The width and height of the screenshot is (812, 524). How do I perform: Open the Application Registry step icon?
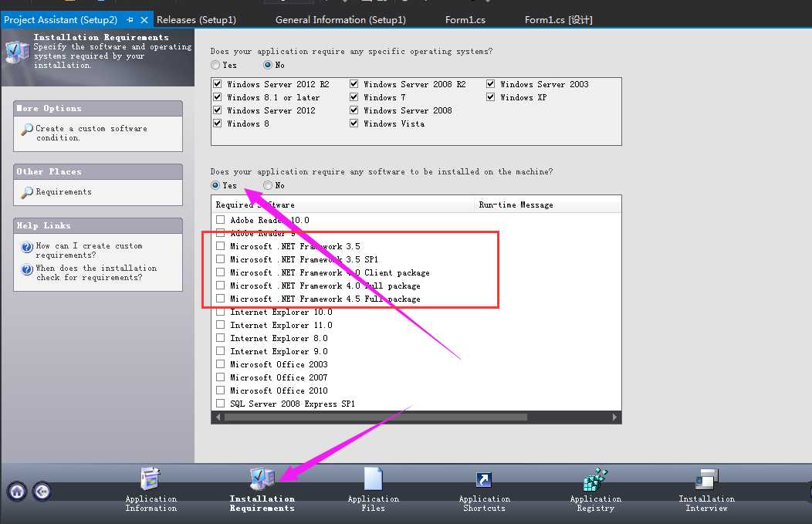point(596,478)
